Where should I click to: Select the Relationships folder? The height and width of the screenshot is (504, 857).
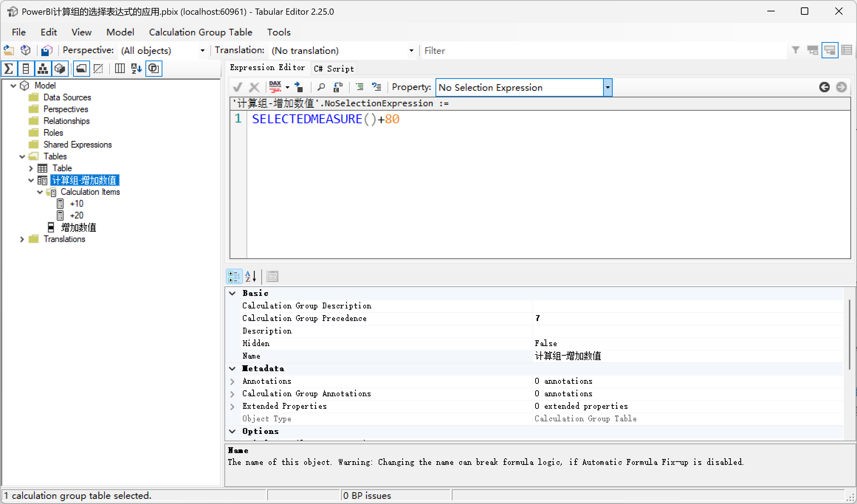[x=66, y=121]
